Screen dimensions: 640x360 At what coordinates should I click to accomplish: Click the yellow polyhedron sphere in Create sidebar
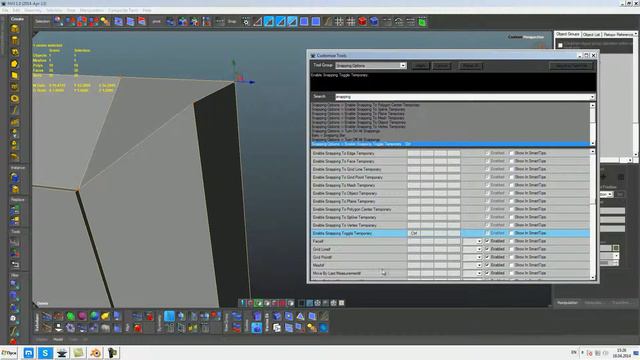(x=15, y=64)
